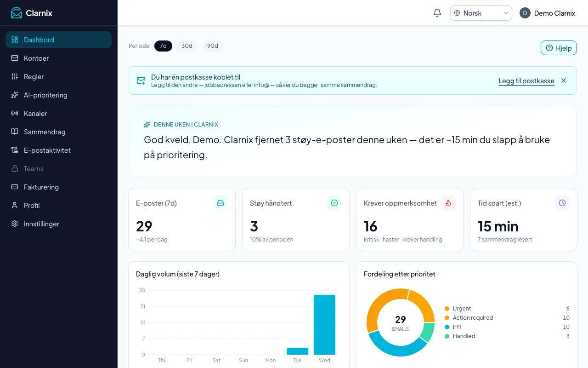Image resolution: width=588 pixels, height=368 pixels.
Task: Select the locked Teams item
Action: click(x=58, y=168)
